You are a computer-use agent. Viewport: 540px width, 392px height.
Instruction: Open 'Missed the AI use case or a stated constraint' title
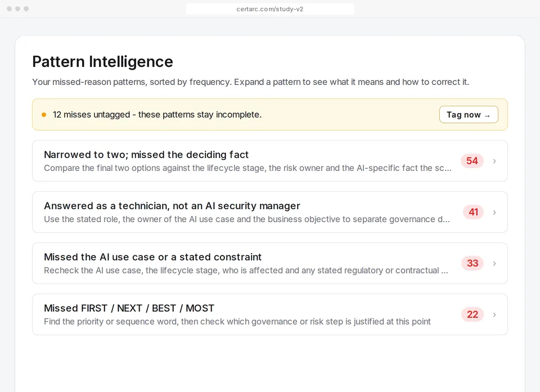pyautogui.click(x=152, y=257)
